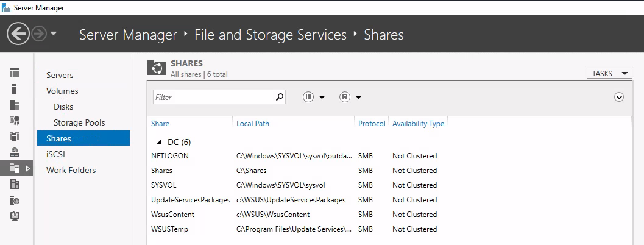Sort by the Protocol column header
This screenshot has width=644, height=245.
372,123
